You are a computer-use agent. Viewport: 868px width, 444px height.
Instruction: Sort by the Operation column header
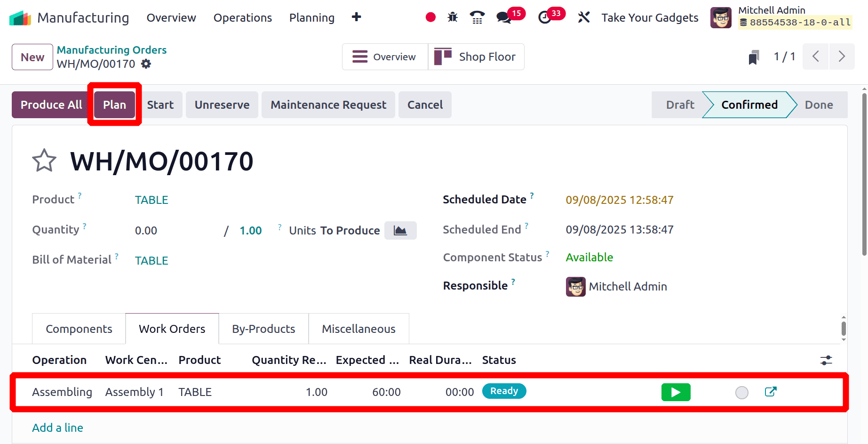[59, 360]
